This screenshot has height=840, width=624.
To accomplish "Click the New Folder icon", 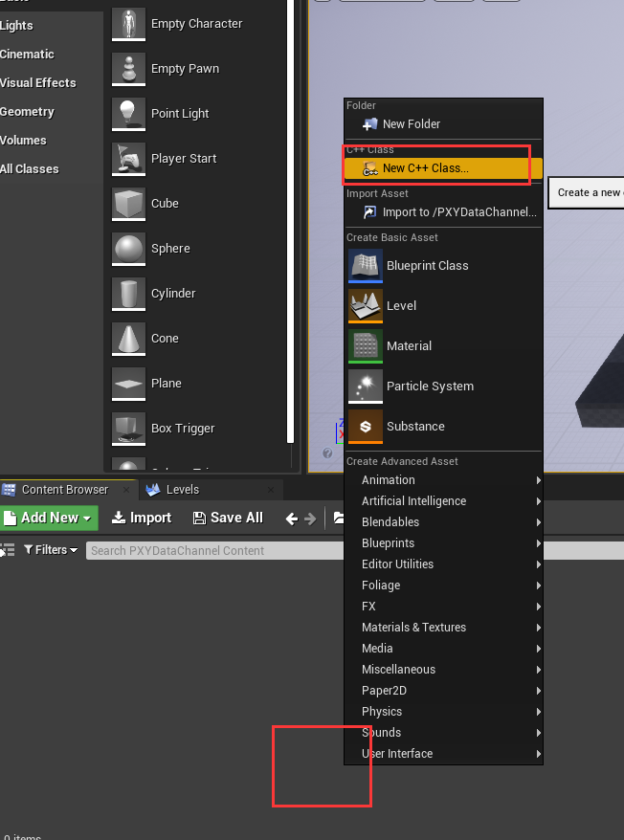I will click(369, 124).
